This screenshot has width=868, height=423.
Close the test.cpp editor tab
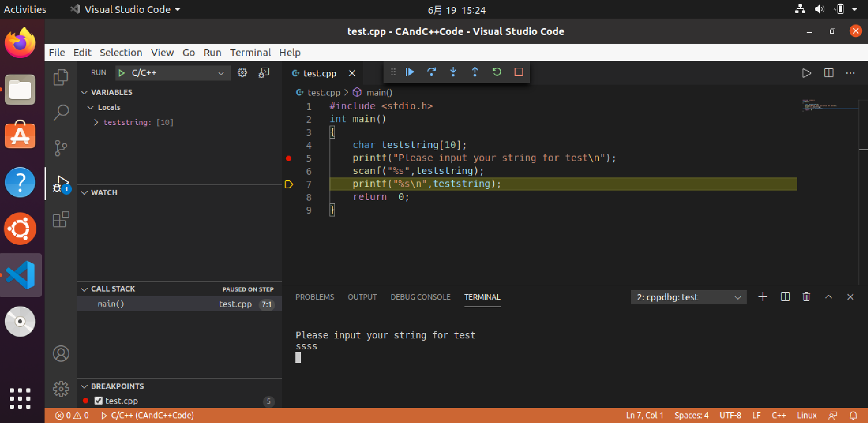[352, 73]
